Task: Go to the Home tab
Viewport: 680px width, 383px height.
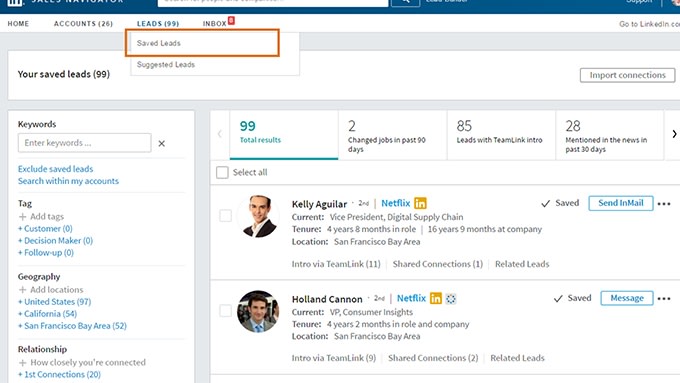Action: [18, 23]
